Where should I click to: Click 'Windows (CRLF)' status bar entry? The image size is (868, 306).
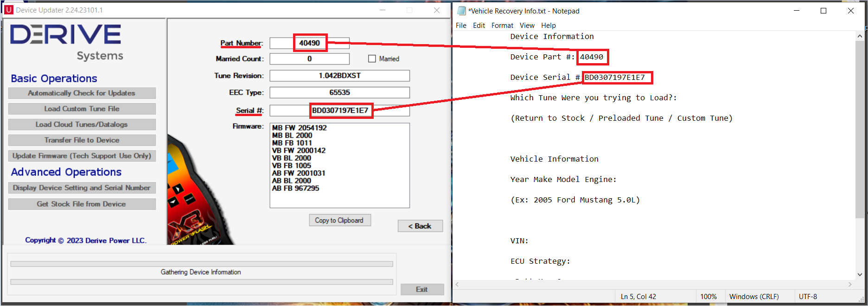tap(754, 296)
